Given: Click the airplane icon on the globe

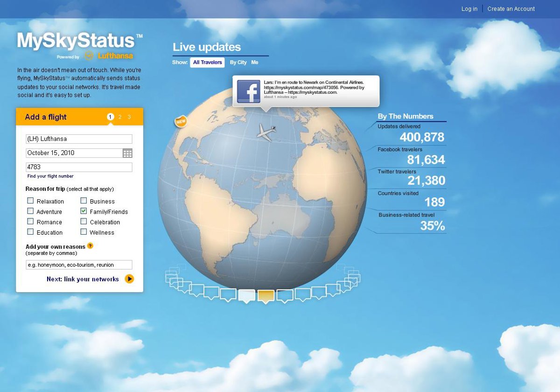Looking at the screenshot, I should (266, 132).
